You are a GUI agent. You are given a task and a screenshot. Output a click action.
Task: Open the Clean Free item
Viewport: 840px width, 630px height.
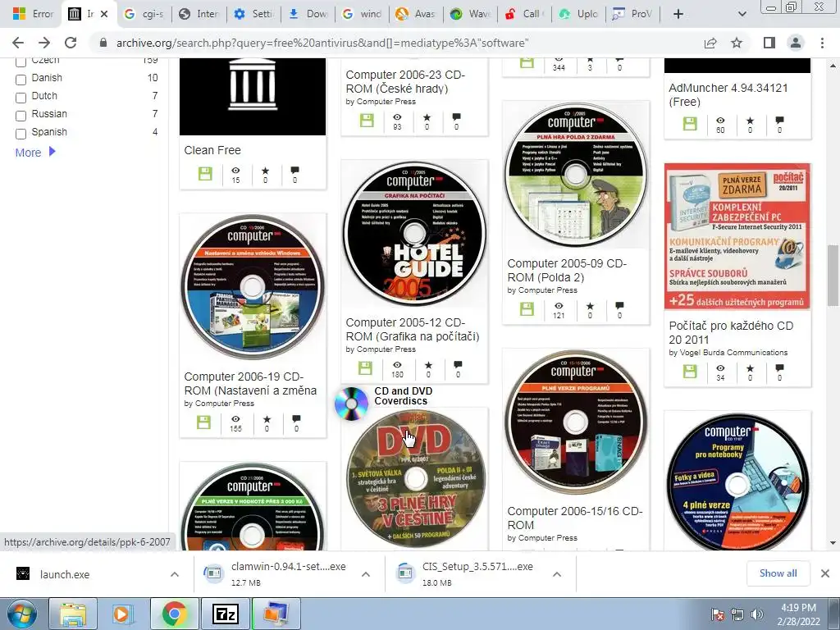[212, 151]
